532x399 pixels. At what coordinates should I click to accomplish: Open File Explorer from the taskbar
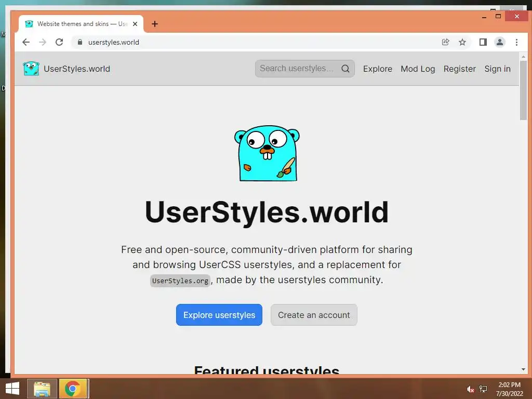click(42, 389)
